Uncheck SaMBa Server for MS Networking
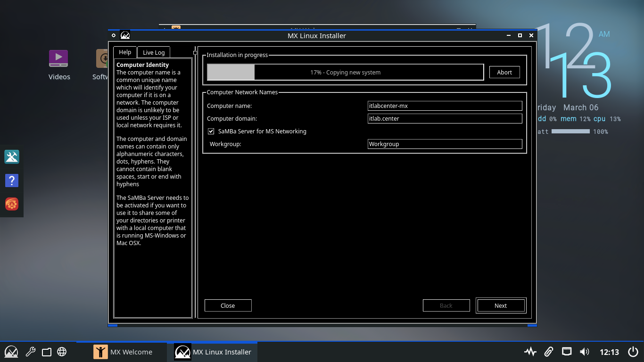644x362 pixels. tap(211, 132)
